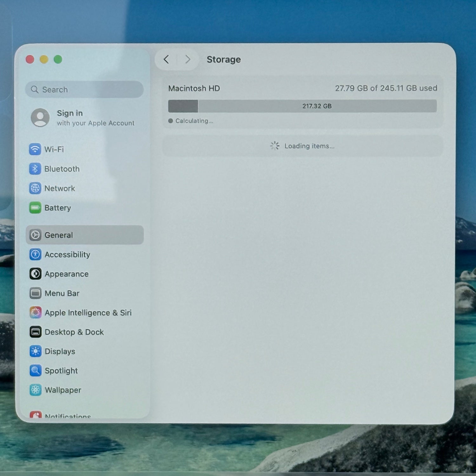The width and height of the screenshot is (476, 476).
Task: Click the Spotlight magnifier icon
Action: [x=35, y=371]
